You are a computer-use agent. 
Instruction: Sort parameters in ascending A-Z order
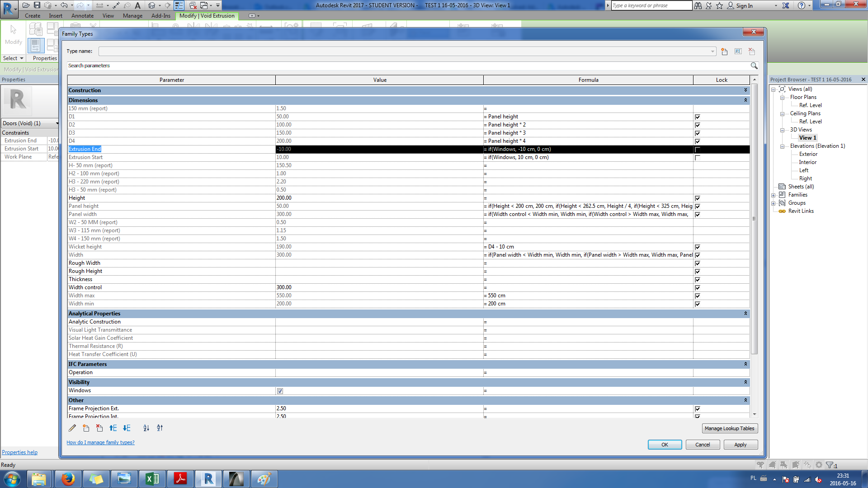[x=146, y=428]
